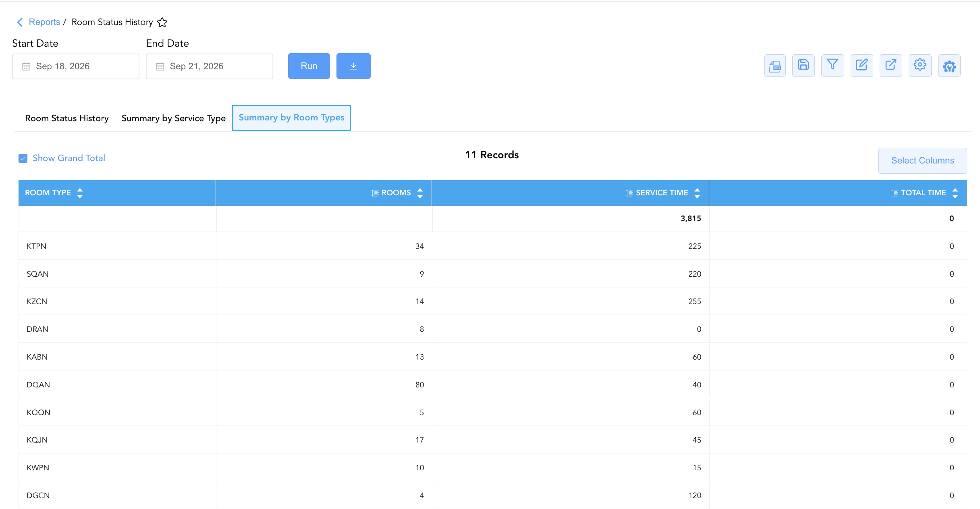Click the save floppy disk icon
This screenshot has height=509, width=980.
tap(803, 66)
